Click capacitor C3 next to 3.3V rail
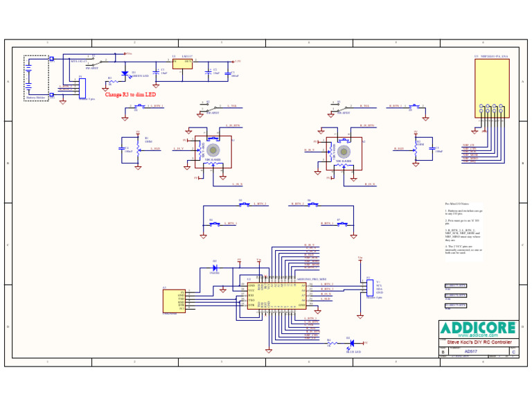This screenshot has height=406, width=532. click(x=228, y=72)
